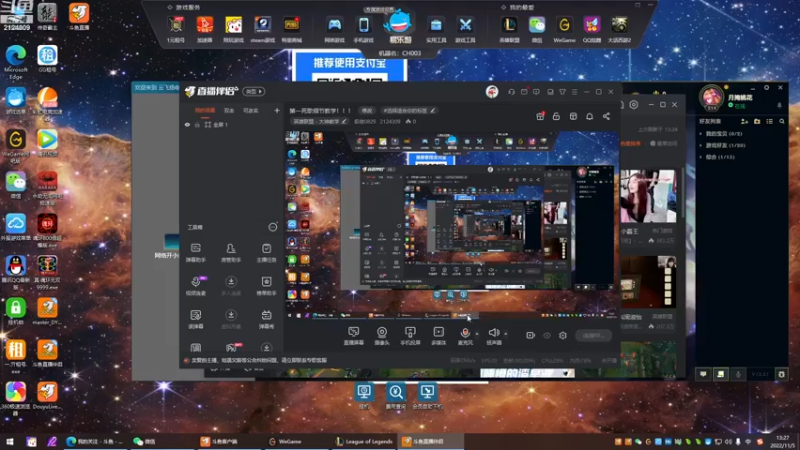800x450 pixels.
Task: Select the first orange scene tab
Action: point(205,110)
